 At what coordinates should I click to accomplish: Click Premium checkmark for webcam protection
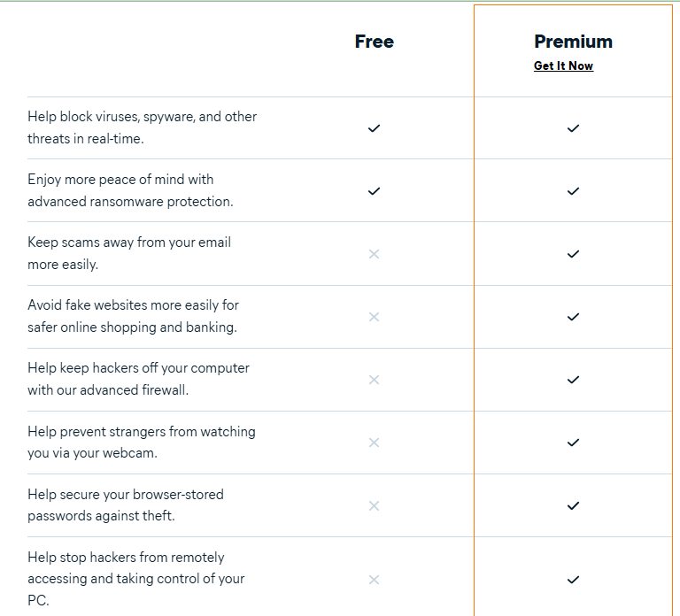pos(573,443)
